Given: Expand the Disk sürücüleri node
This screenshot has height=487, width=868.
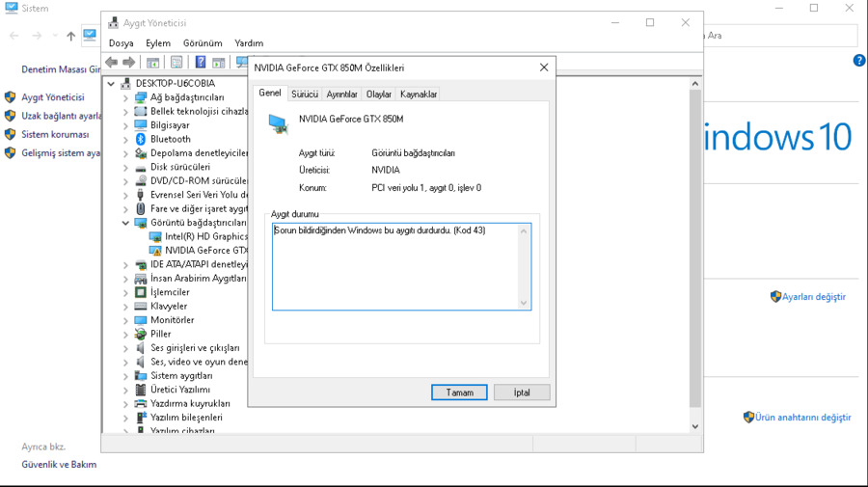Looking at the screenshot, I should 125,167.
